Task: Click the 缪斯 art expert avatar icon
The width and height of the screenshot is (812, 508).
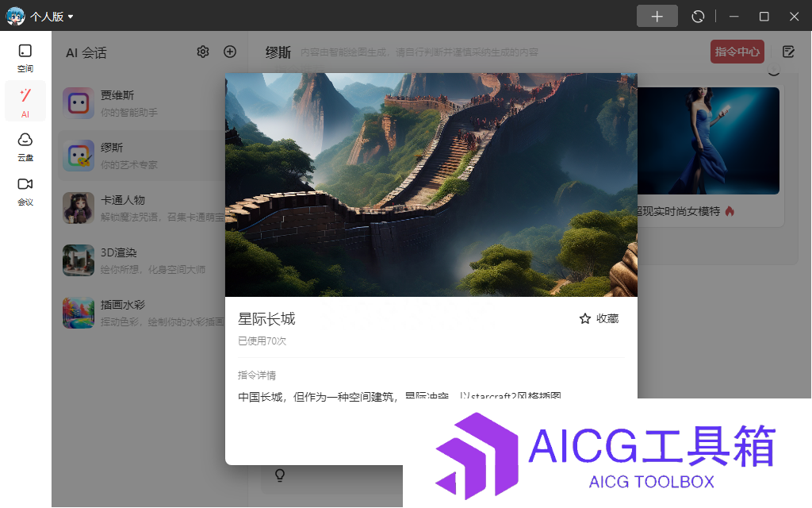Action: 79,156
